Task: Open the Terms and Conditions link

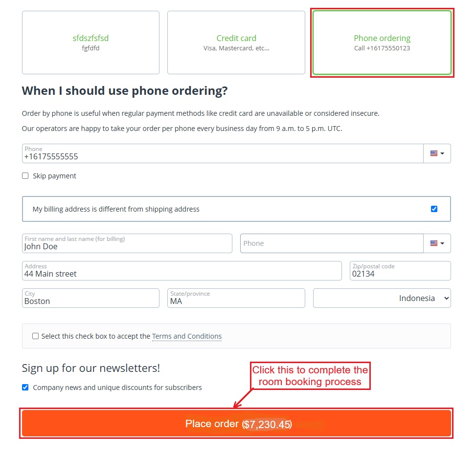Action: click(186, 336)
